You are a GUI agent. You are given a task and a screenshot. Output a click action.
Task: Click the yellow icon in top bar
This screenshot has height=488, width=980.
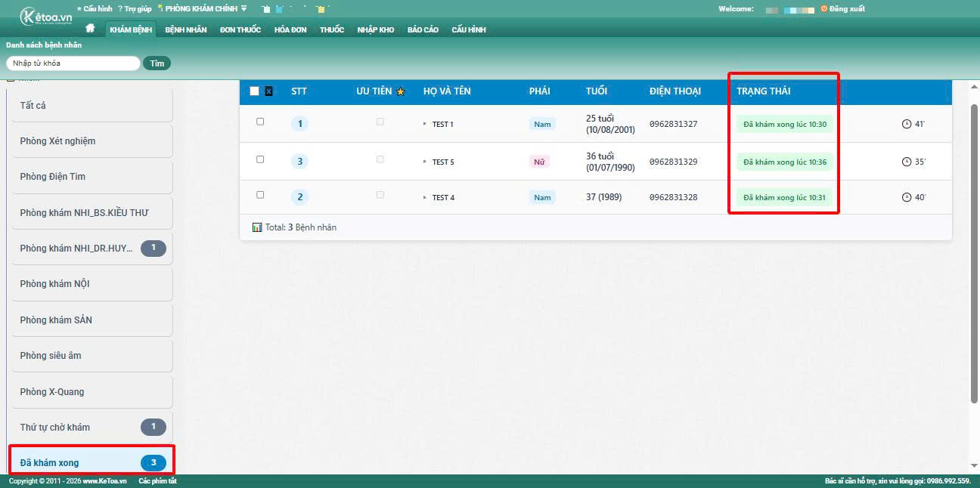pos(321,9)
